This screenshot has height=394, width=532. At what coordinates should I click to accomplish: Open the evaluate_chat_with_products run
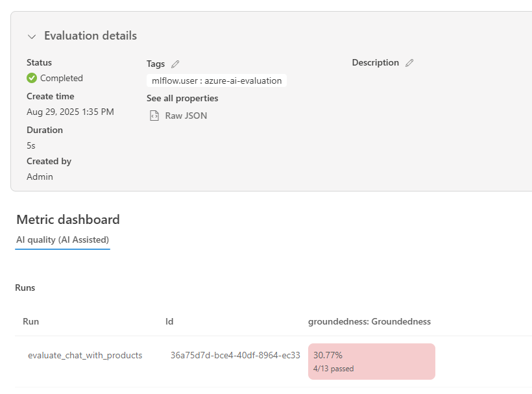[85, 355]
